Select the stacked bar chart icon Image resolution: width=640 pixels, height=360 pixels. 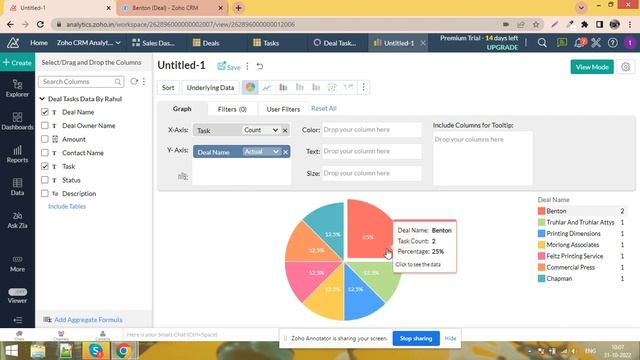(300, 87)
